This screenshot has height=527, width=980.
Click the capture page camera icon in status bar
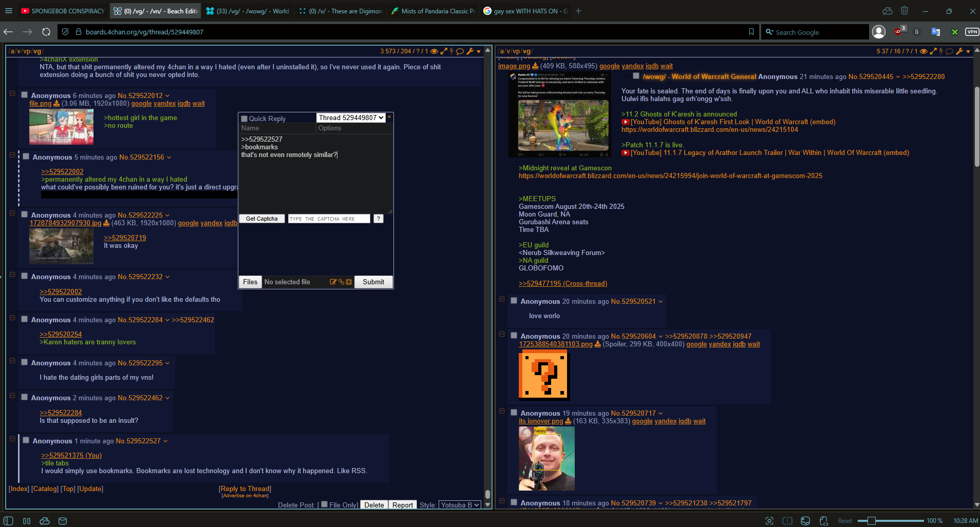point(769,521)
